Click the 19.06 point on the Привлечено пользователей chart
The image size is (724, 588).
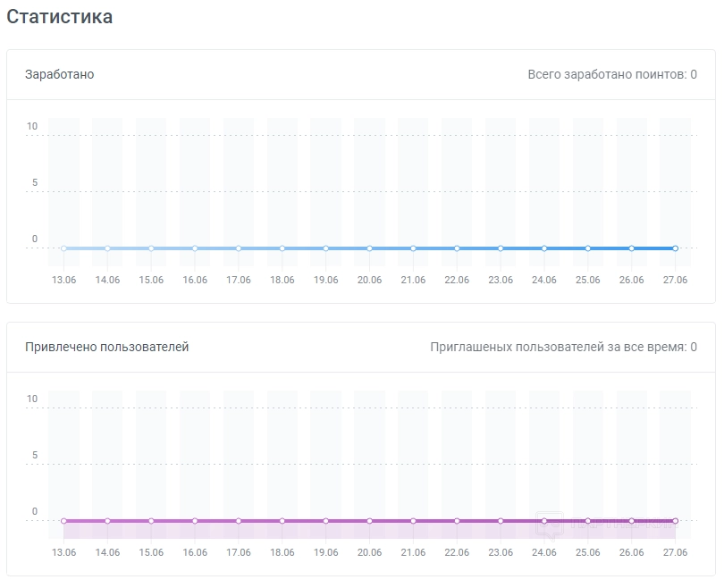point(325,520)
